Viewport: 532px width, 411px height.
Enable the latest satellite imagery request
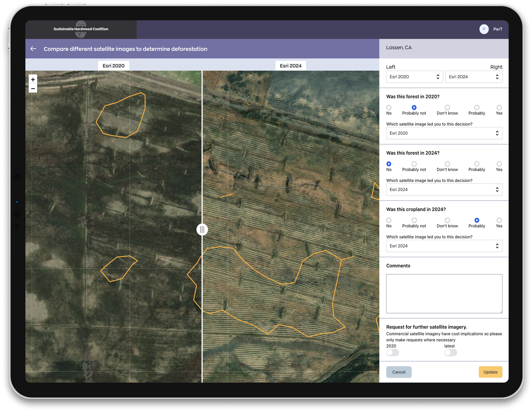450,353
